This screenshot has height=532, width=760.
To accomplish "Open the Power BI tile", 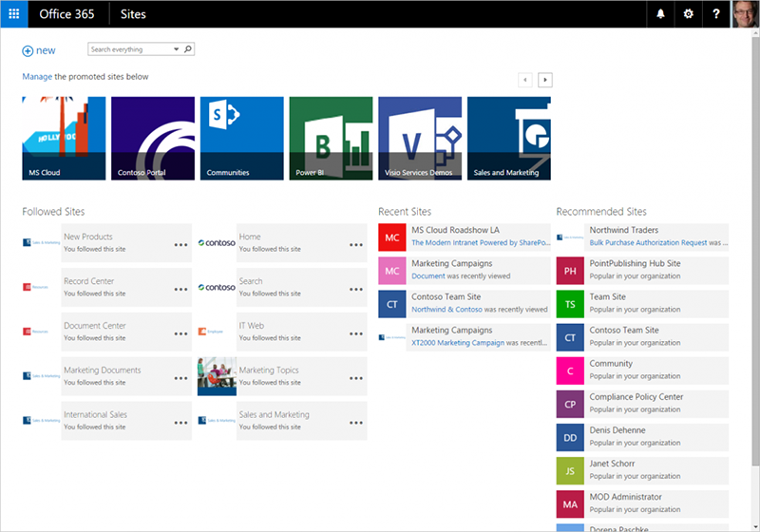I will click(x=331, y=139).
